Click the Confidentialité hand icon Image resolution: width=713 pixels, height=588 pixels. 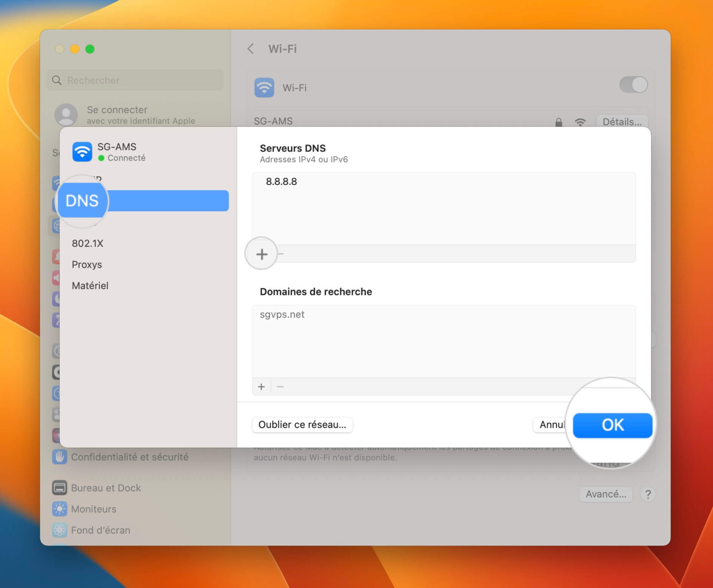[x=59, y=457]
